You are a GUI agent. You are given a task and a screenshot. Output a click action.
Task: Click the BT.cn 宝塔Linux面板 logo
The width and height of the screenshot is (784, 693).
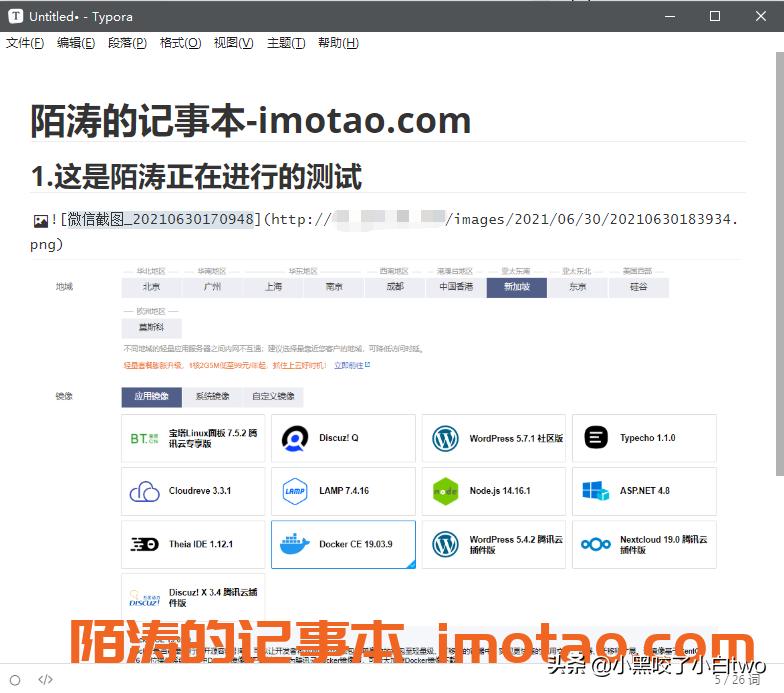pos(144,439)
